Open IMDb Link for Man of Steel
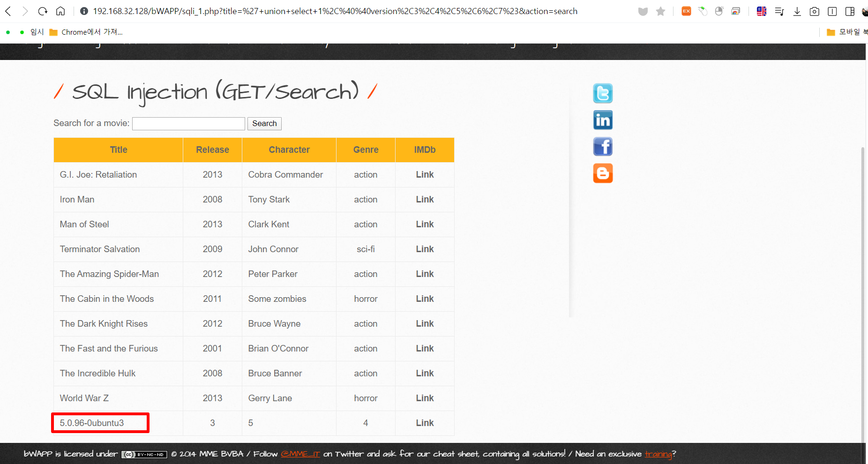 click(425, 224)
